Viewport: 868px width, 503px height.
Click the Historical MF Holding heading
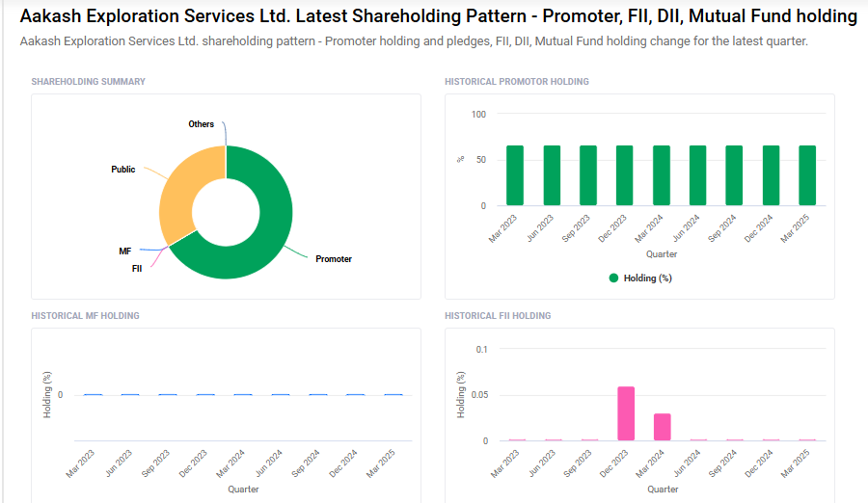pos(85,315)
